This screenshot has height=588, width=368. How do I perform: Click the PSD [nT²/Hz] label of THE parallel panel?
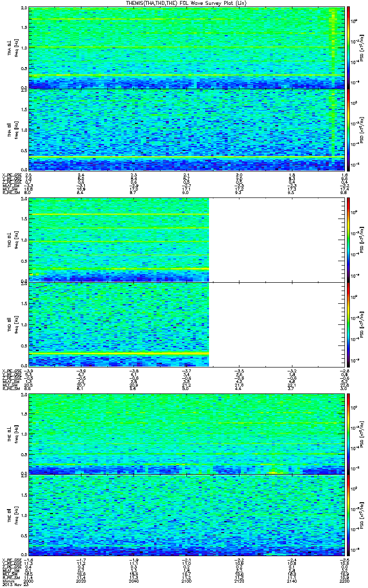pos(362,515)
